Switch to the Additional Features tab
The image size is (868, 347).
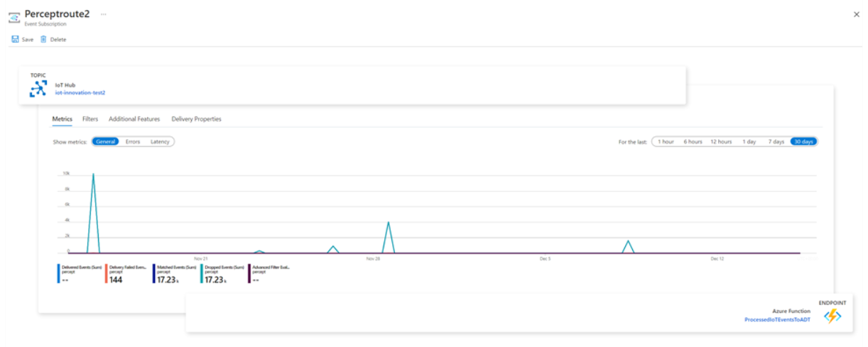click(x=134, y=119)
